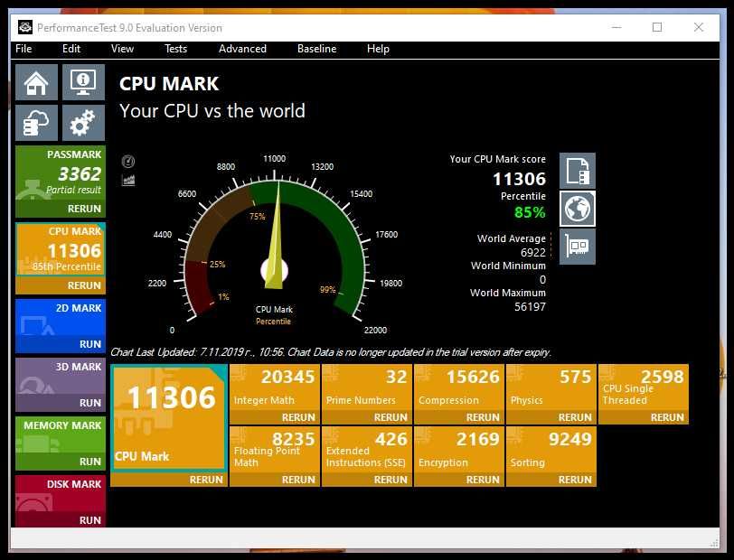Screen dimensions: 734x560
Task: Run the Disk Mark test
Action: [90, 520]
